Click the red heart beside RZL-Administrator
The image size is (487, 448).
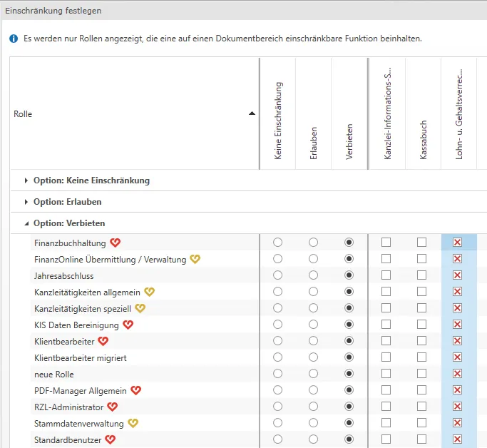113,407
